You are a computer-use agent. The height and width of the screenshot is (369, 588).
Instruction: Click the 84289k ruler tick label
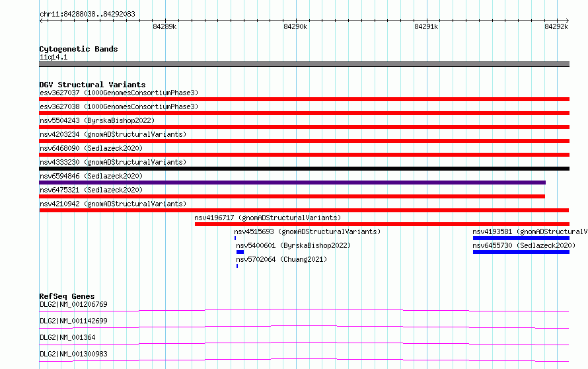point(165,26)
